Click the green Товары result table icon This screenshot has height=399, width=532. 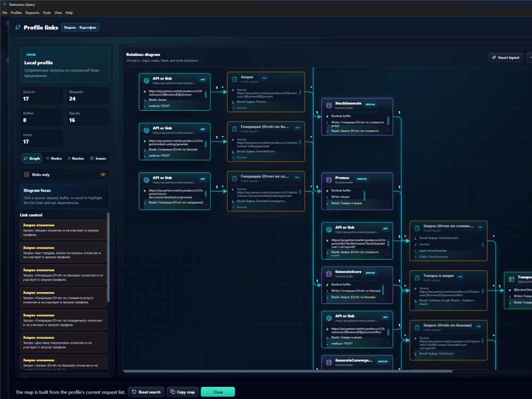[511, 279]
